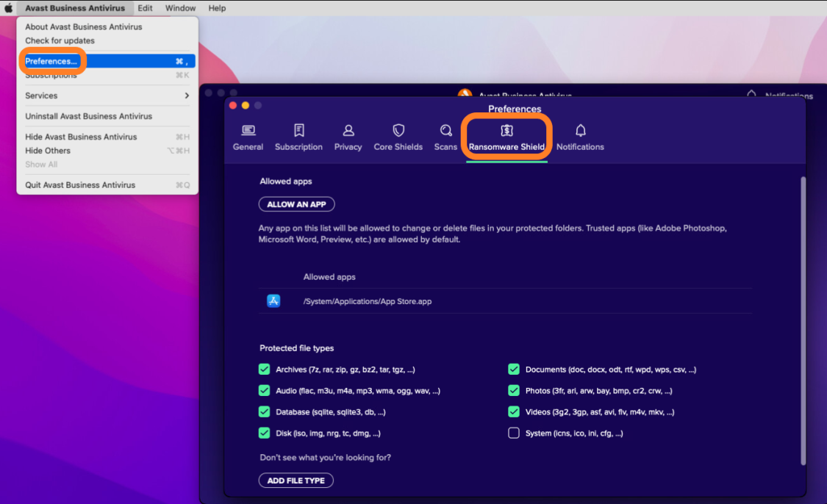This screenshot has height=504, width=827.
Task: Uncheck the Database file type checkbox
Action: click(264, 411)
